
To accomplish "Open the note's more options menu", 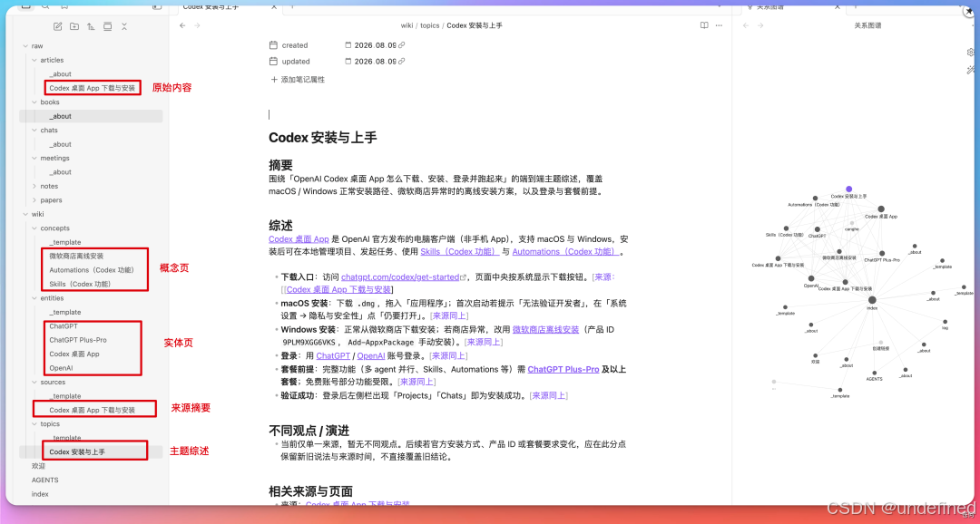I will pos(720,25).
